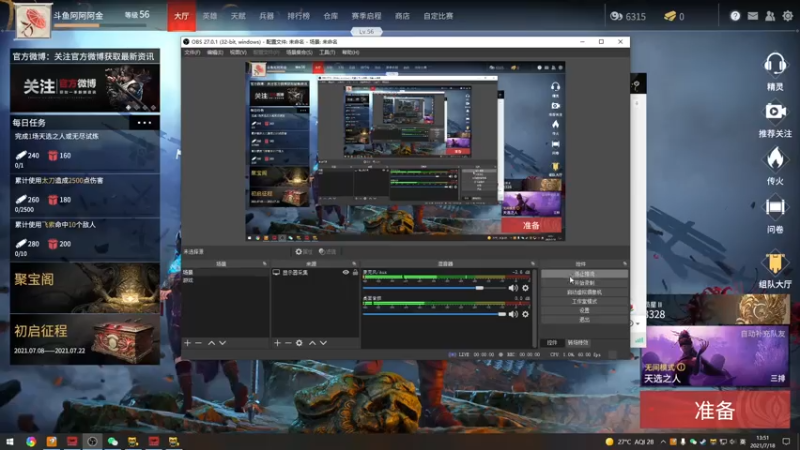The height and width of the screenshot is (450, 800).
Task: Open the 精灵 headset icon in the game
Action: click(x=774, y=65)
